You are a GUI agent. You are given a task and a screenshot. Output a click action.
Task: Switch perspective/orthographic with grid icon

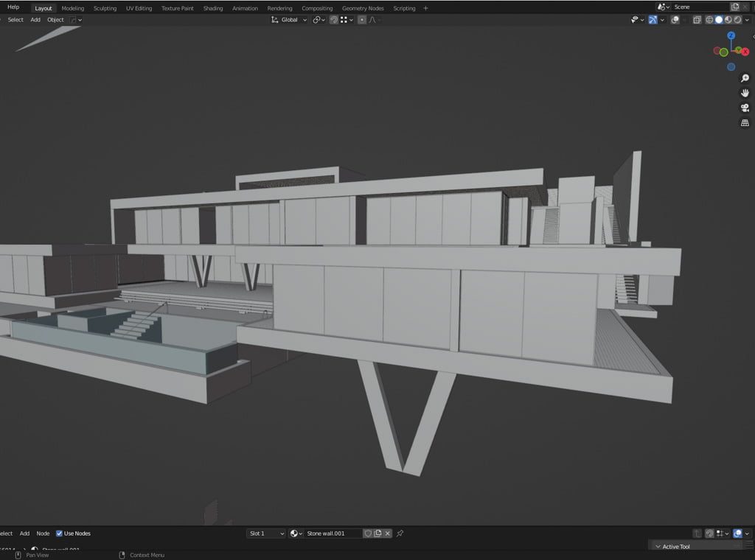(745, 122)
